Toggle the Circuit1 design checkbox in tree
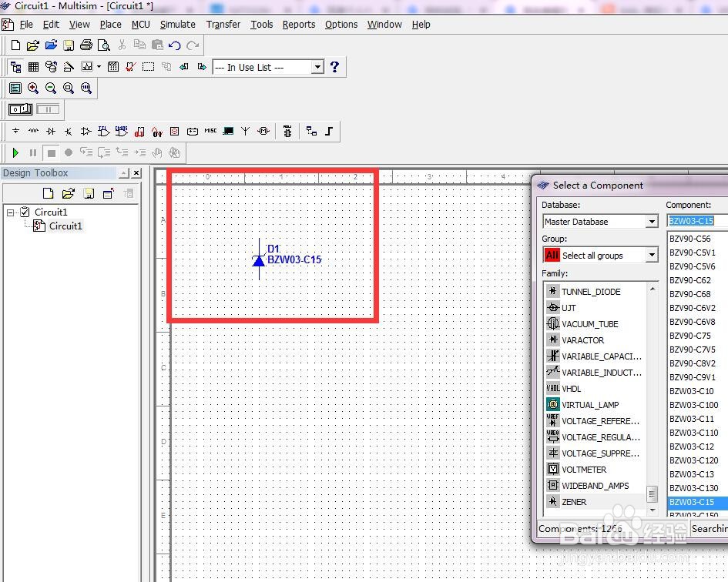 (x=25, y=212)
